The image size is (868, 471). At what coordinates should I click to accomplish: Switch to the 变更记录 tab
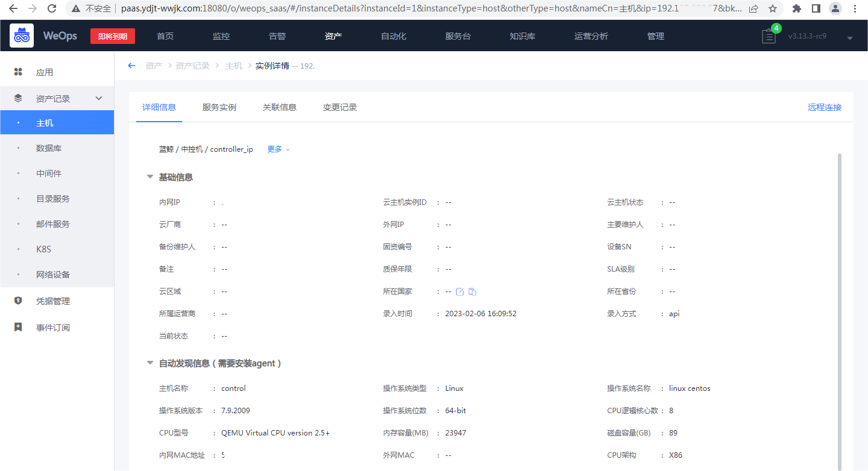(x=340, y=107)
